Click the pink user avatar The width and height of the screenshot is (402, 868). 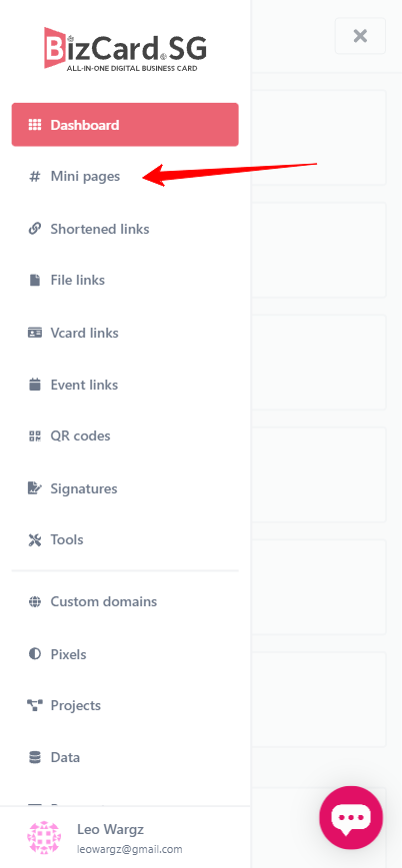point(44,838)
